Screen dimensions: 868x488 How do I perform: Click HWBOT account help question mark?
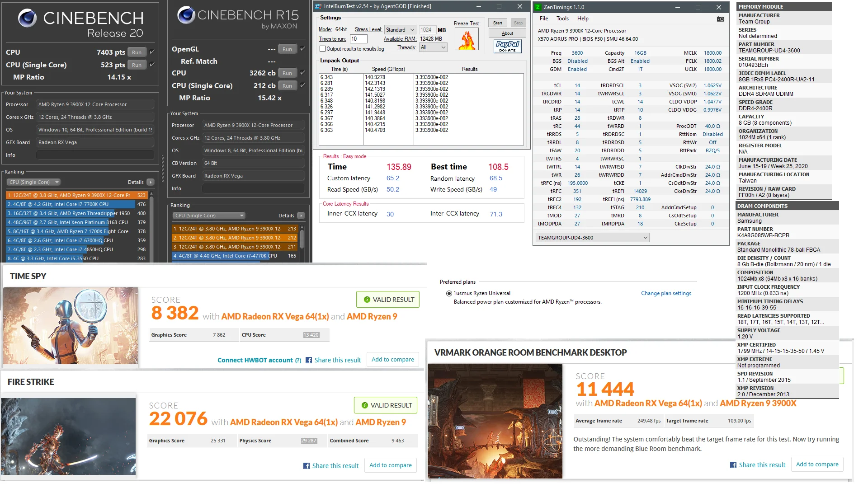tap(298, 361)
